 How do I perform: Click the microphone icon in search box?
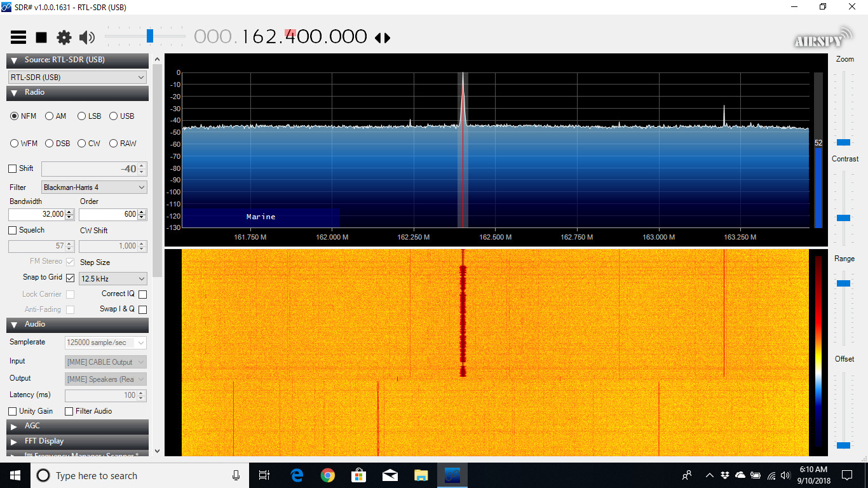pos(236,475)
